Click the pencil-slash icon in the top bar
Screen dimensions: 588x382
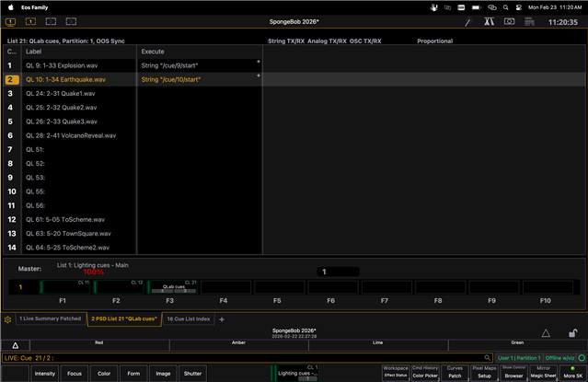467,20
